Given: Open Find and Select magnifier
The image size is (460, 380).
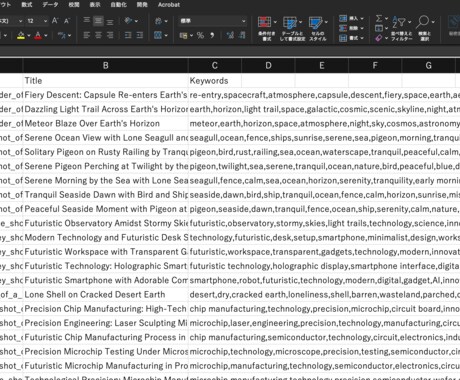Looking at the screenshot, I should (423, 22).
